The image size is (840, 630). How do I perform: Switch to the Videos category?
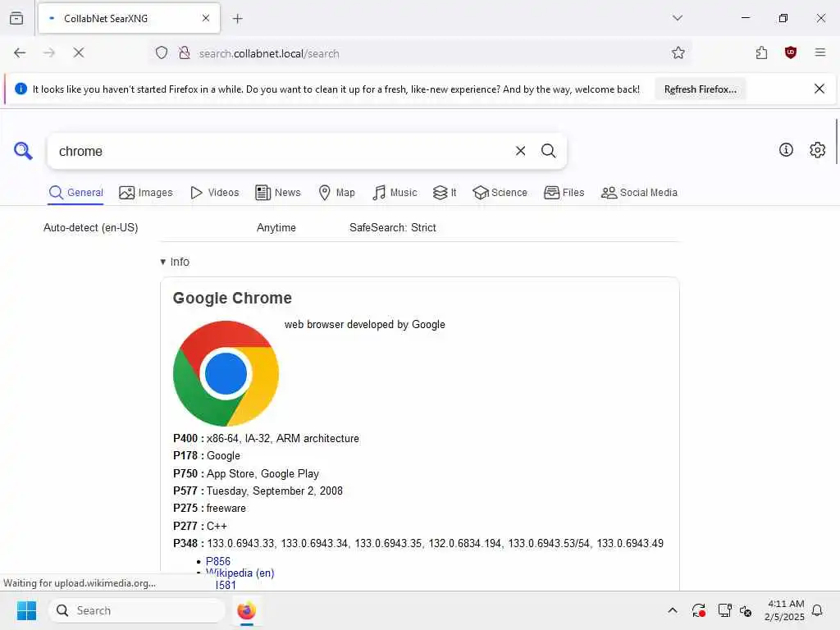215,192
